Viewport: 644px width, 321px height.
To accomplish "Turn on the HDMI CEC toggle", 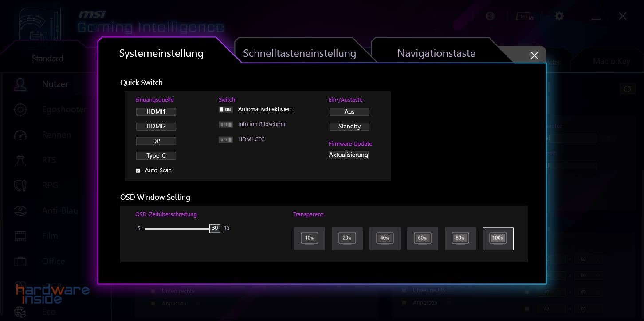I will coord(226,139).
